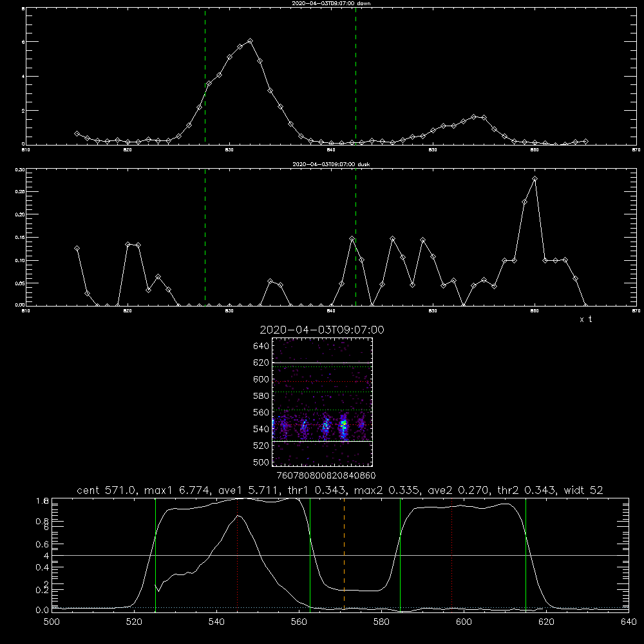Screen dimensions: 644x644
Task: Click the last diamond data point in the dawn curve
Action: point(585,141)
